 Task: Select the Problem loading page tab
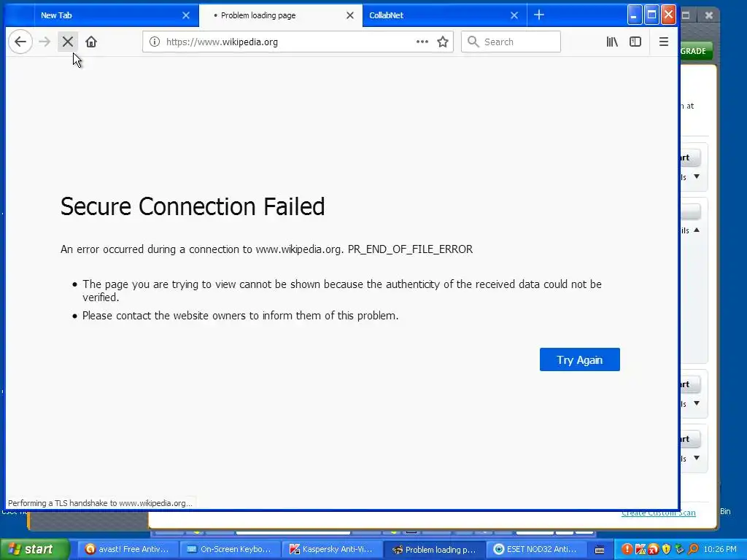coord(281,15)
